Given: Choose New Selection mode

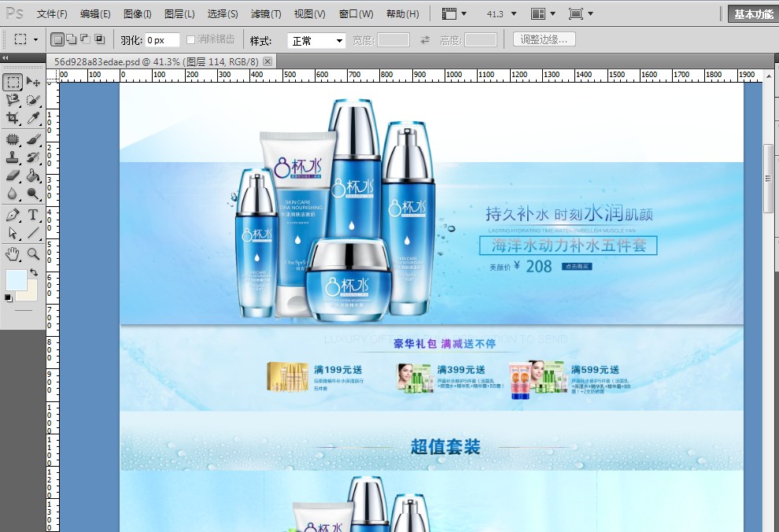Looking at the screenshot, I should (57, 39).
